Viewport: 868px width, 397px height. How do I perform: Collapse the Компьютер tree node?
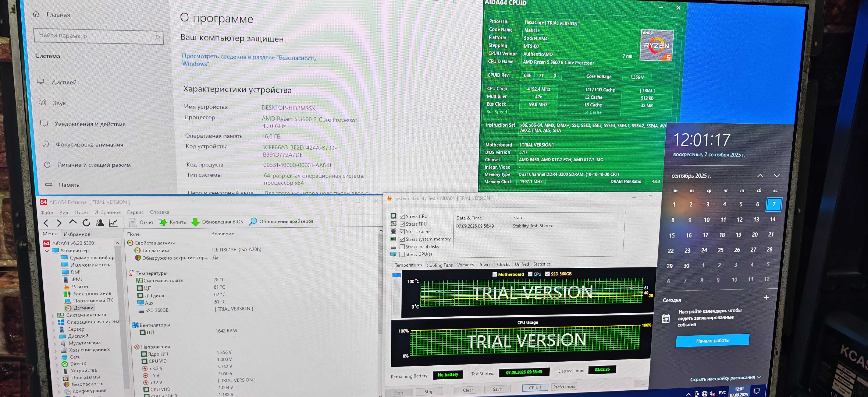point(47,251)
